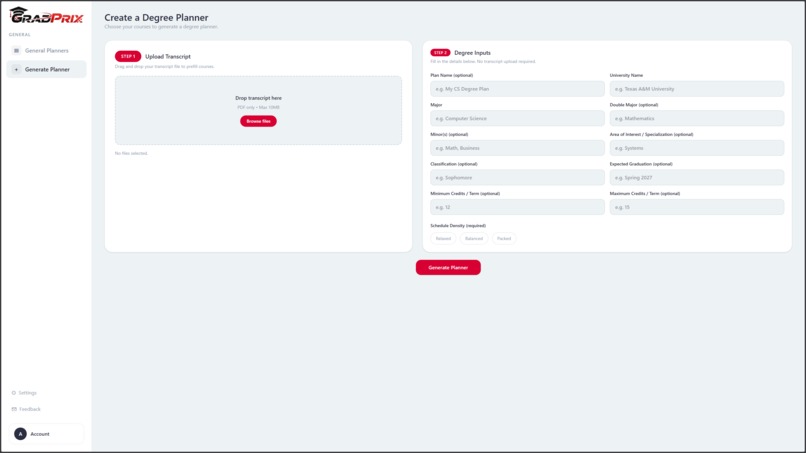Click the GradPrix logo
Viewport: 806px width, 453px height.
46,16
